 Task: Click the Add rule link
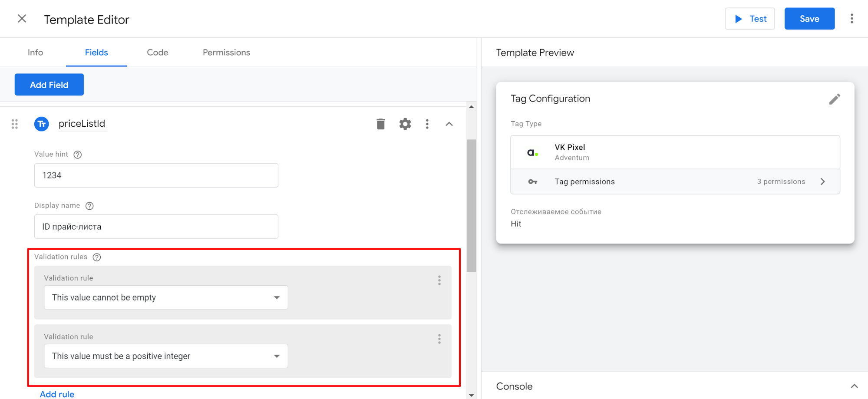[57, 394]
